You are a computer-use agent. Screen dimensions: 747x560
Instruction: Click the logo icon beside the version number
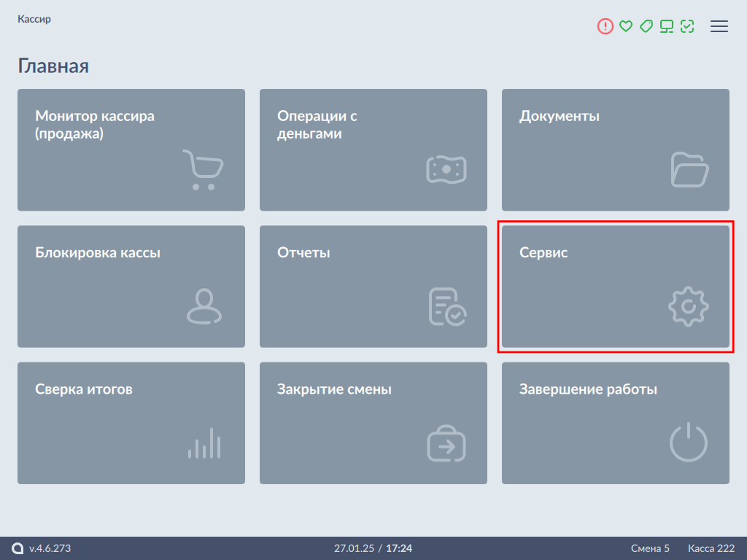[18, 548]
